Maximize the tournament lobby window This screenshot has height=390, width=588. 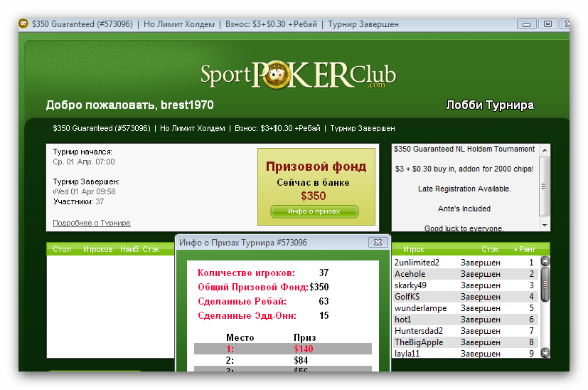click(548, 24)
